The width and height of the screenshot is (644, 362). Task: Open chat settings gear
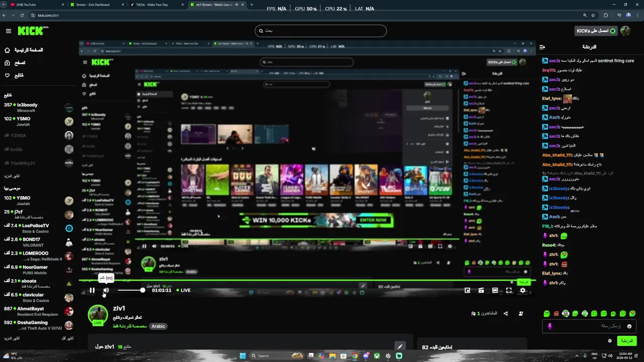(x=610, y=341)
